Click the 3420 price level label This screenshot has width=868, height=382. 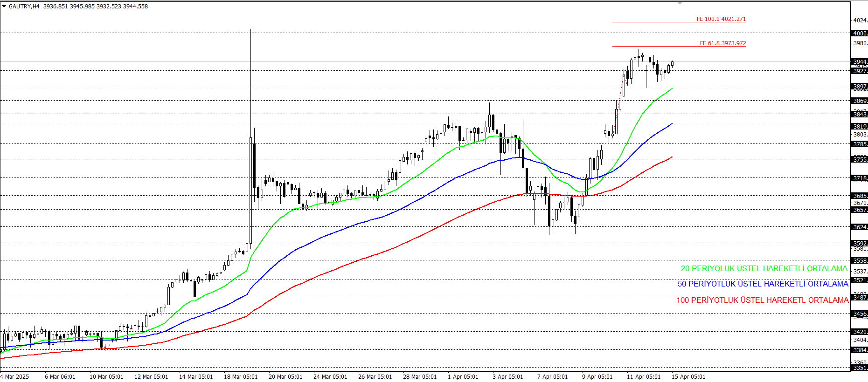click(x=860, y=332)
